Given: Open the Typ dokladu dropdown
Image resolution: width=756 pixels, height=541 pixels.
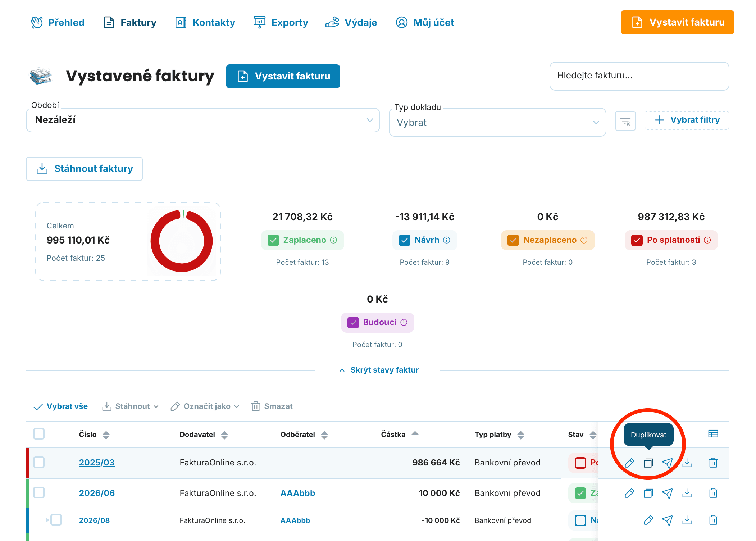Looking at the screenshot, I should point(497,122).
